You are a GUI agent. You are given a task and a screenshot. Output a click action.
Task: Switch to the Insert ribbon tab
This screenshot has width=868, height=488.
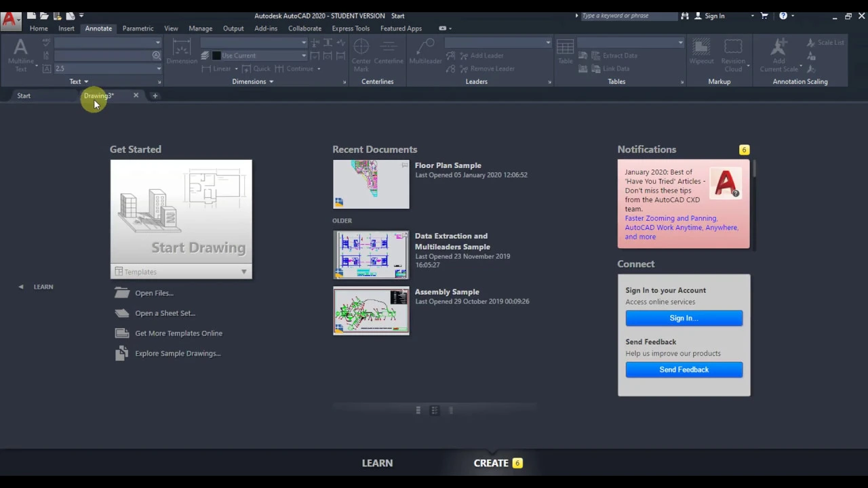(x=66, y=28)
